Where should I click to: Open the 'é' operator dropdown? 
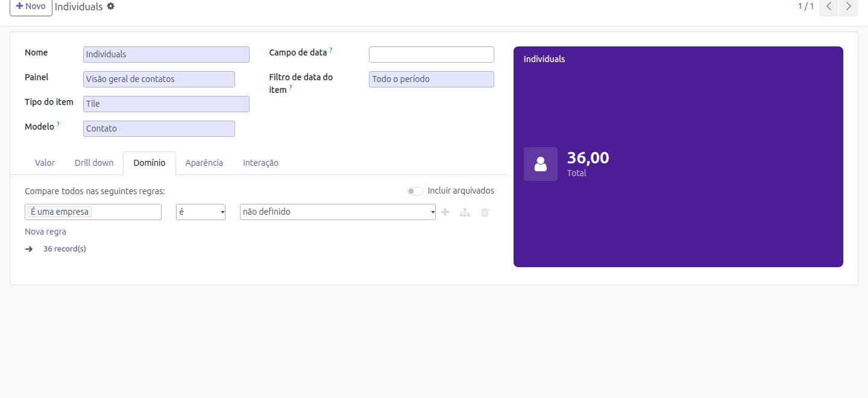[x=201, y=212]
